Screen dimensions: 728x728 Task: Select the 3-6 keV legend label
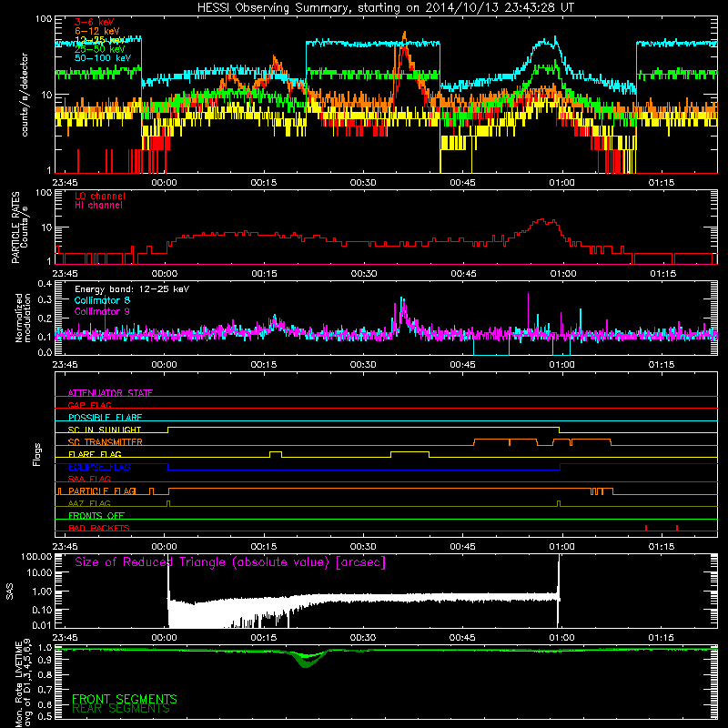tap(95, 22)
